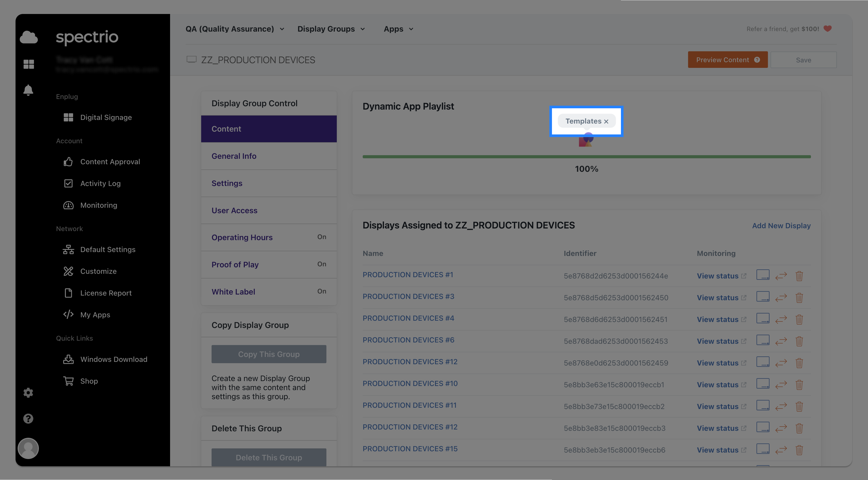This screenshot has width=868, height=480.
Task: Open My Apps in sidebar
Action: 86,315
